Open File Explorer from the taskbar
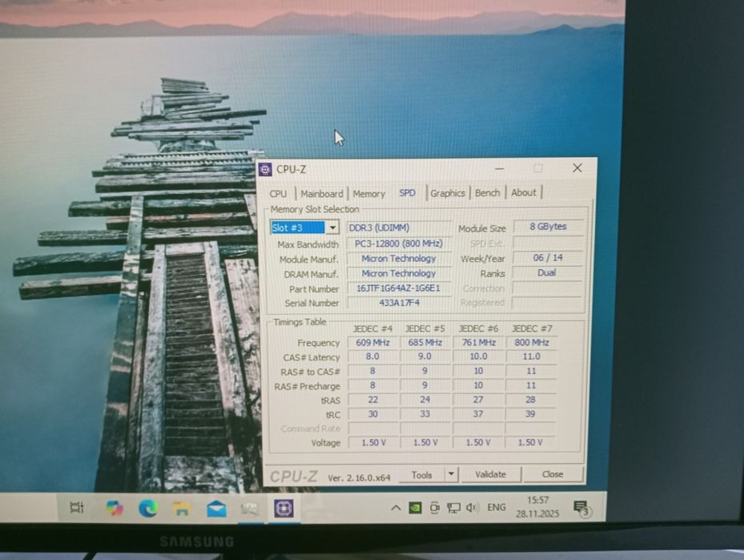 [182, 509]
